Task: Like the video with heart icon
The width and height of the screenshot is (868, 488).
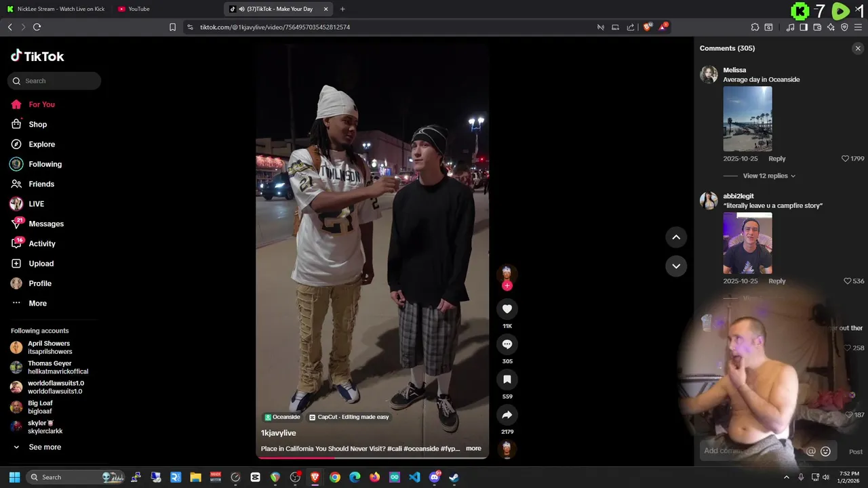Action: pyautogui.click(x=507, y=309)
